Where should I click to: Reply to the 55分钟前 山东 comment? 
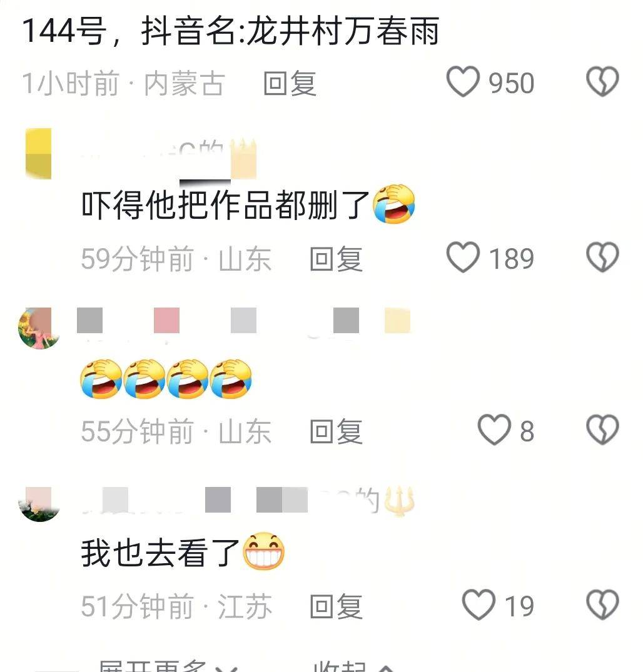(337, 431)
